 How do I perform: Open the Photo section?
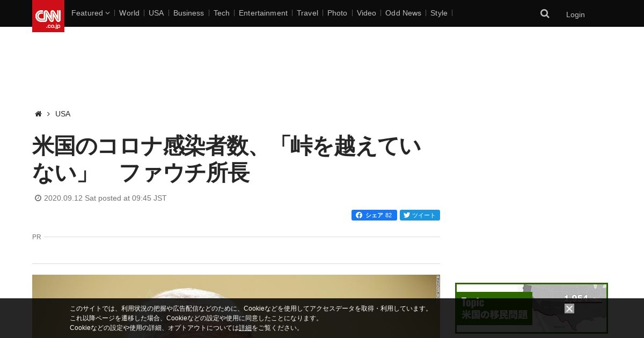pos(337,13)
